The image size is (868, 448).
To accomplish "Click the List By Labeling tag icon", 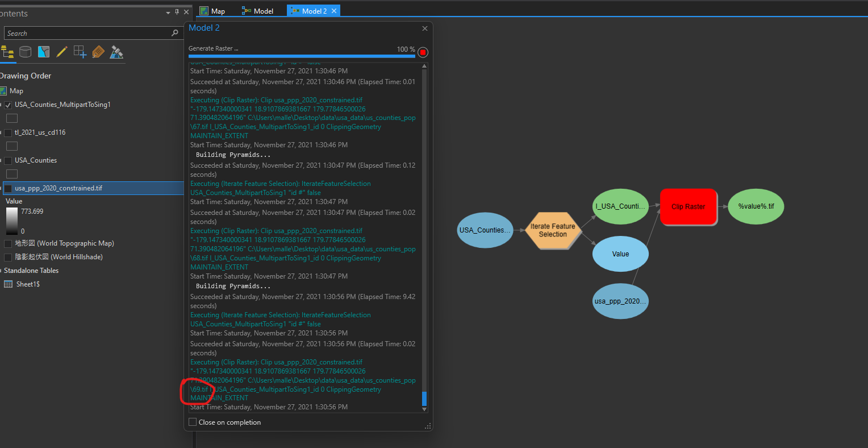I will [98, 52].
